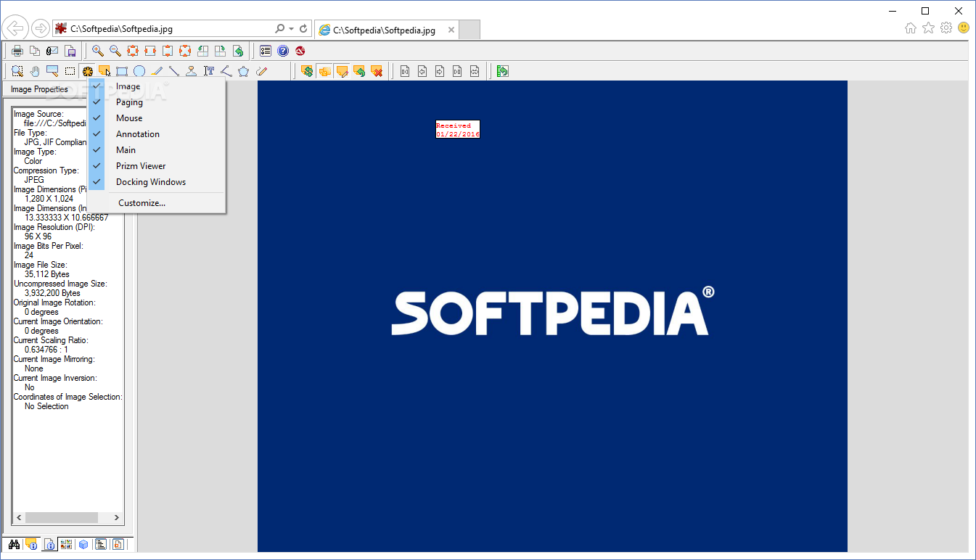Screen dimensions: 976x560
Task: Click the page with green return arrow icon
Action: click(238, 51)
